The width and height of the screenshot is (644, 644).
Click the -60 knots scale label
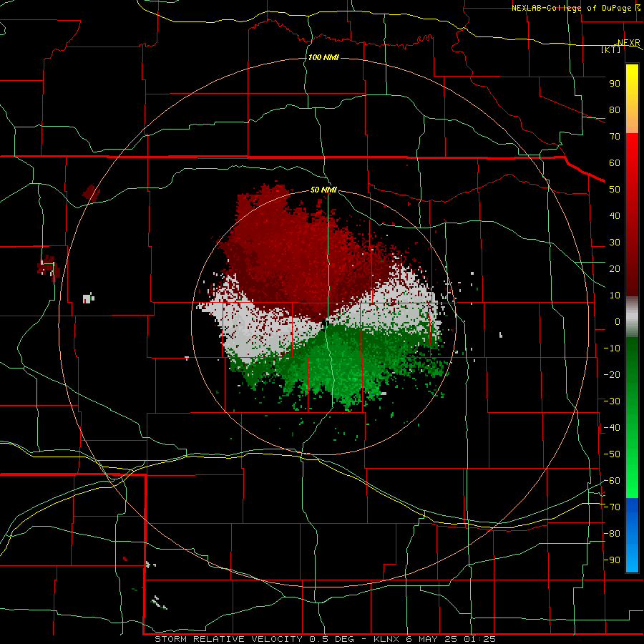pyautogui.click(x=612, y=481)
